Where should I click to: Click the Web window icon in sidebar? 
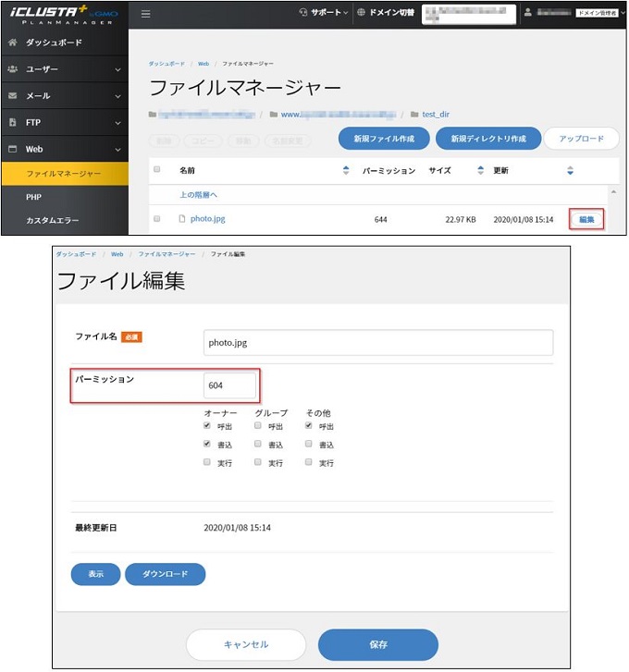coord(13,149)
